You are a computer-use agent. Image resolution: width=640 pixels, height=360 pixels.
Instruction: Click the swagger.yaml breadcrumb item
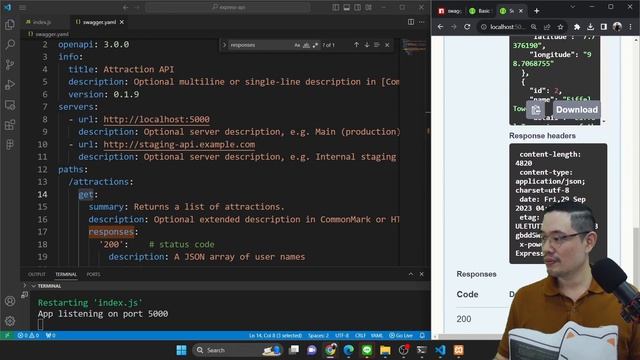52,34
